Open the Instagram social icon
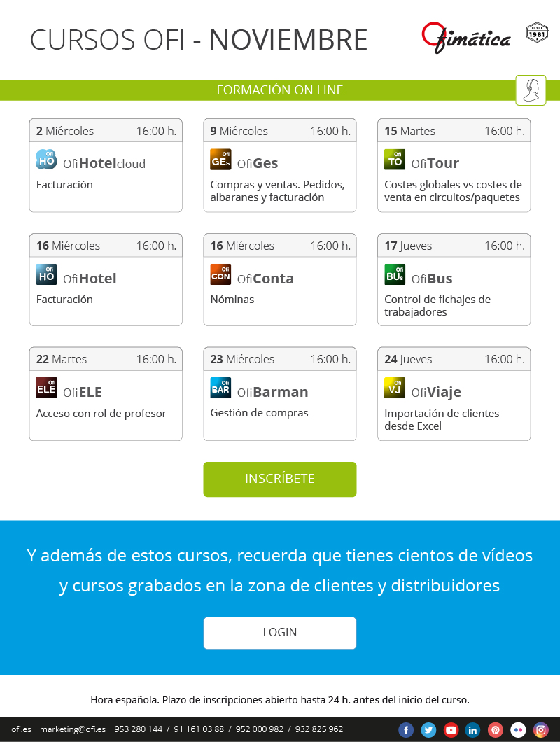Viewport: 560px width, 742px height. coord(540,729)
